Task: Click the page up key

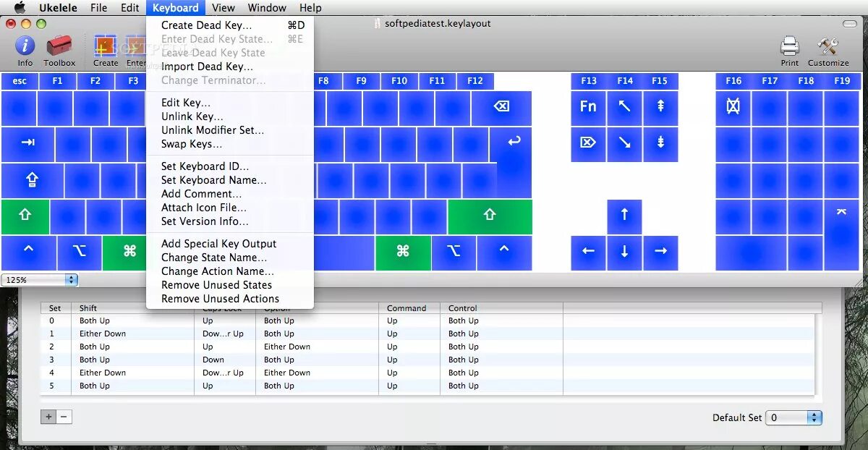Action: pos(660,108)
